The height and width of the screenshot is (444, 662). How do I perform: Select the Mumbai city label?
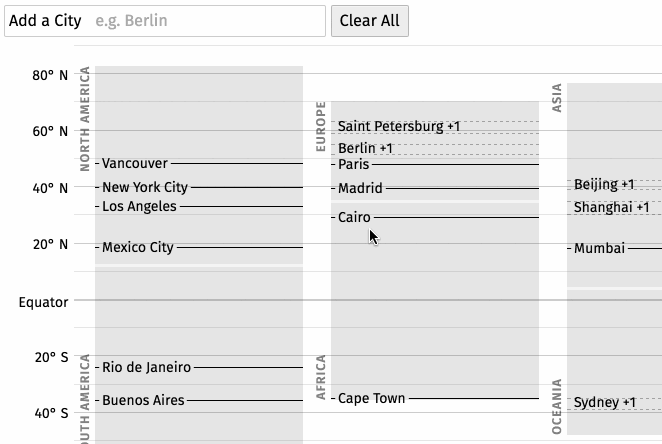pos(600,248)
